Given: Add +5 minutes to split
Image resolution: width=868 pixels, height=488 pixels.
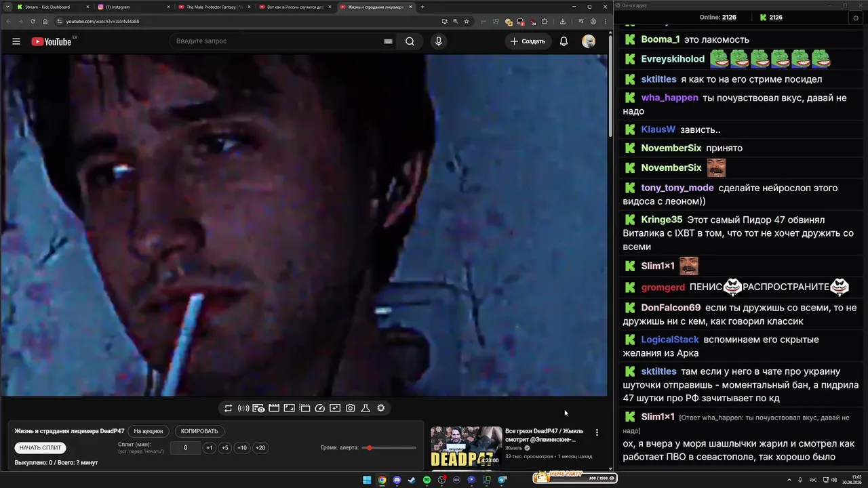Looking at the screenshot, I should 225,448.
